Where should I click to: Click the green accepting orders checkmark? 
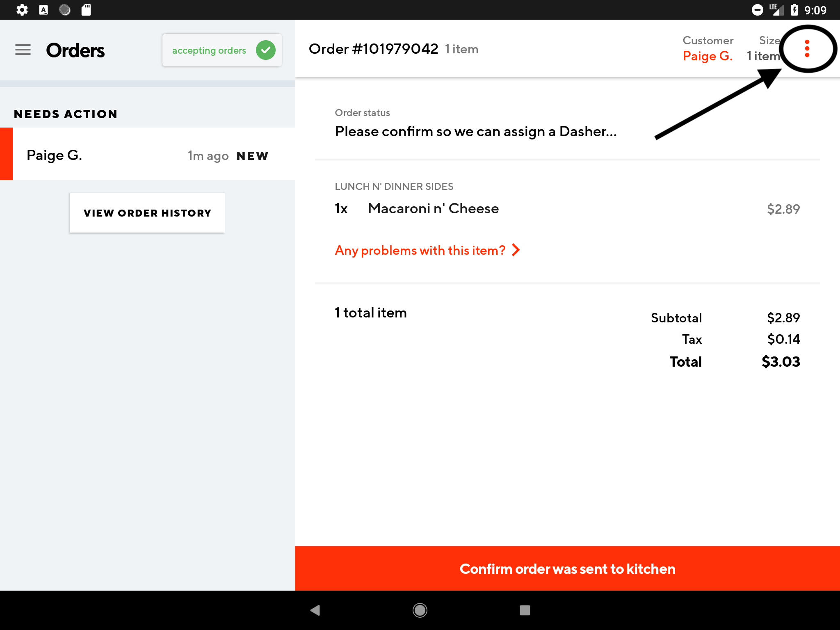265,50
